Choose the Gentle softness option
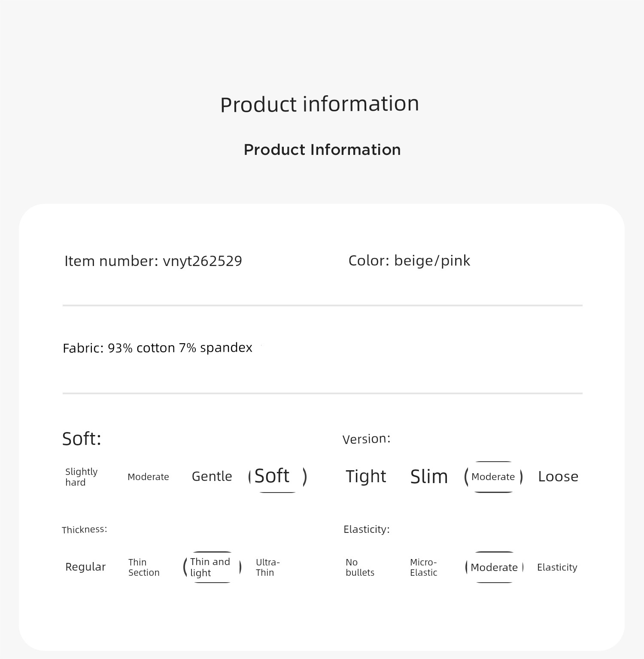The height and width of the screenshot is (659, 644). pos(212,477)
